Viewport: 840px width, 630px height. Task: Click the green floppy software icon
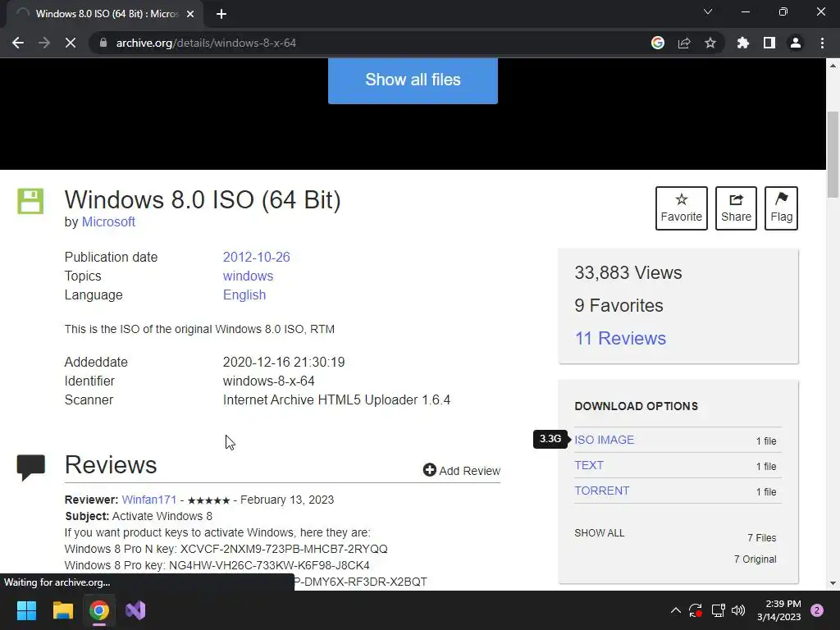pos(30,202)
